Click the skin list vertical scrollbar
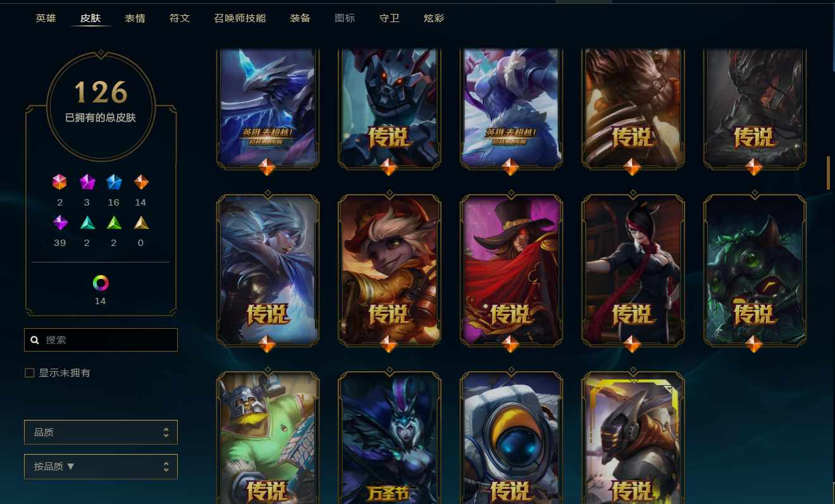Screen dimensions: 835x504 tap(828, 172)
